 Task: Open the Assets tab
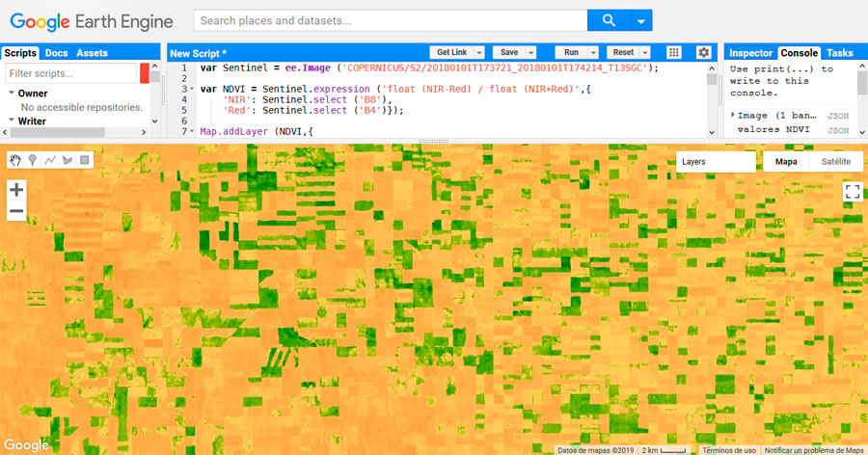coord(92,53)
